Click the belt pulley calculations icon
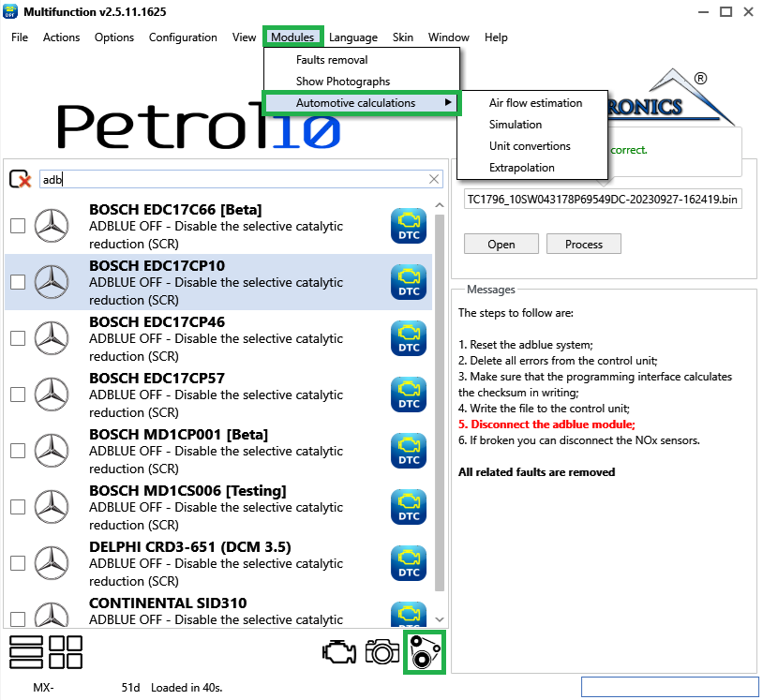 (x=425, y=652)
